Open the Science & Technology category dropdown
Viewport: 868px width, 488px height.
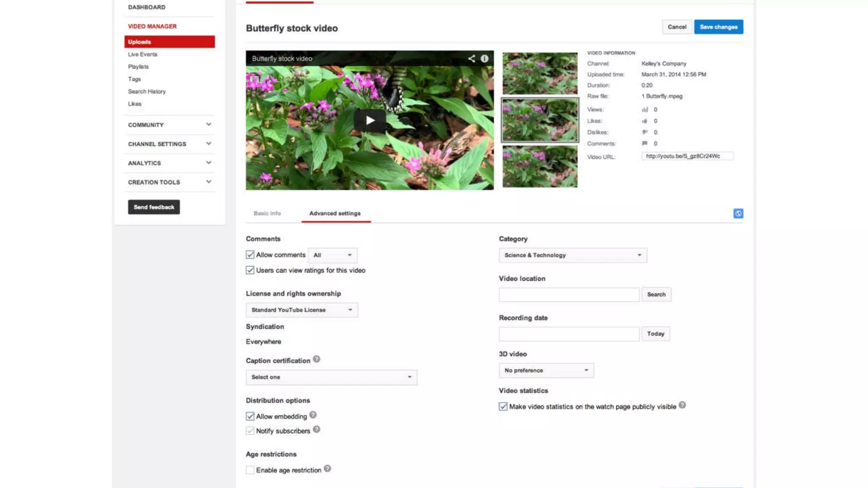point(573,255)
